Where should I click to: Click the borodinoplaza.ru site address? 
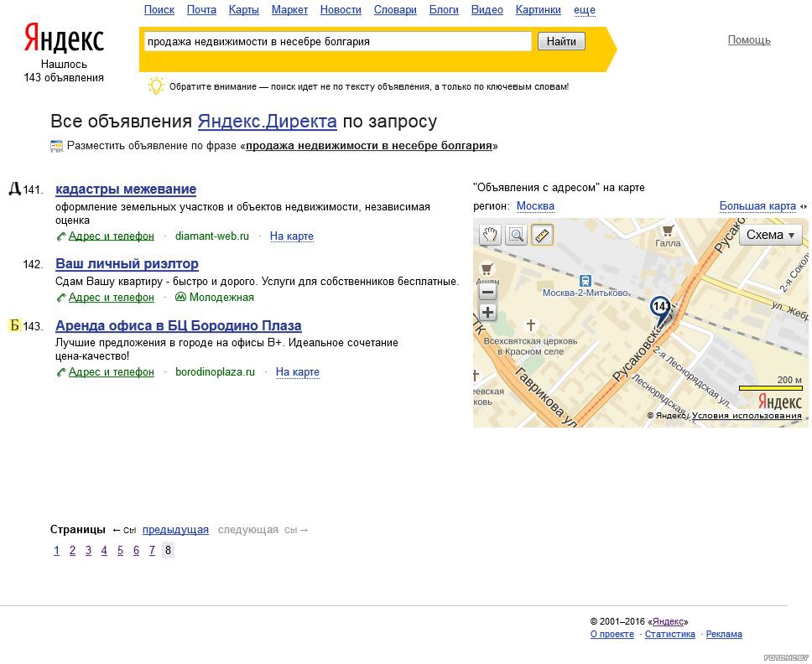pos(215,371)
